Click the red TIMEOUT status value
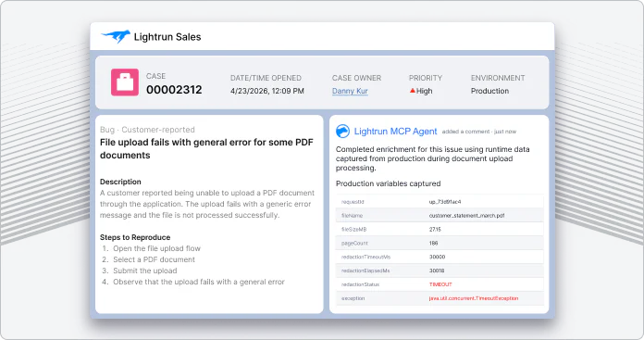 click(x=440, y=284)
